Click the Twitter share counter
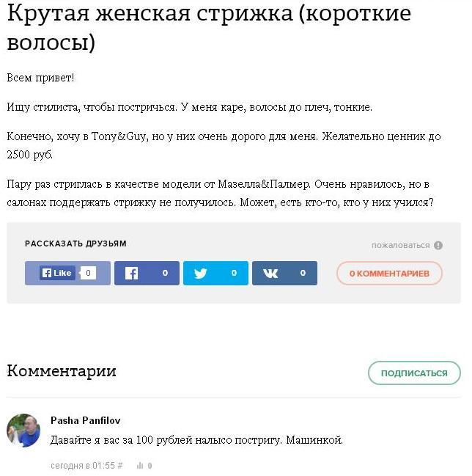 pyautogui.click(x=234, y=273)
